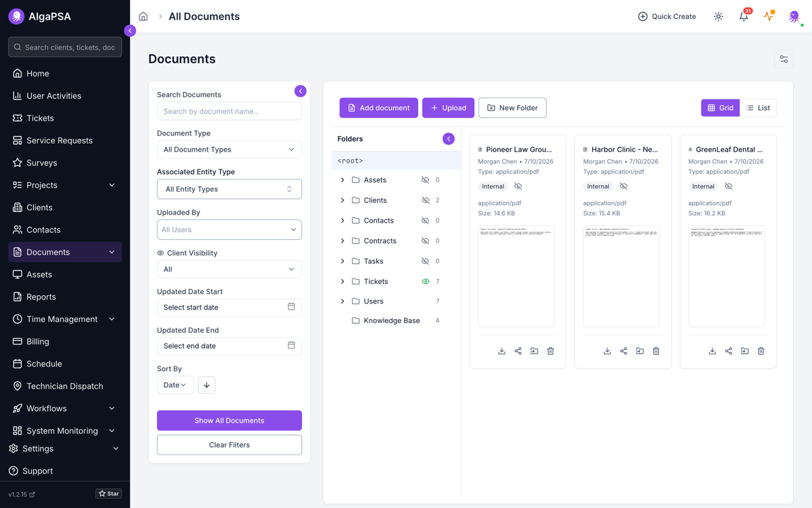The height and width of the screenshot is (508, 812).
Task: Open the Client Visibility dropdown
Action: coord(229,270)
